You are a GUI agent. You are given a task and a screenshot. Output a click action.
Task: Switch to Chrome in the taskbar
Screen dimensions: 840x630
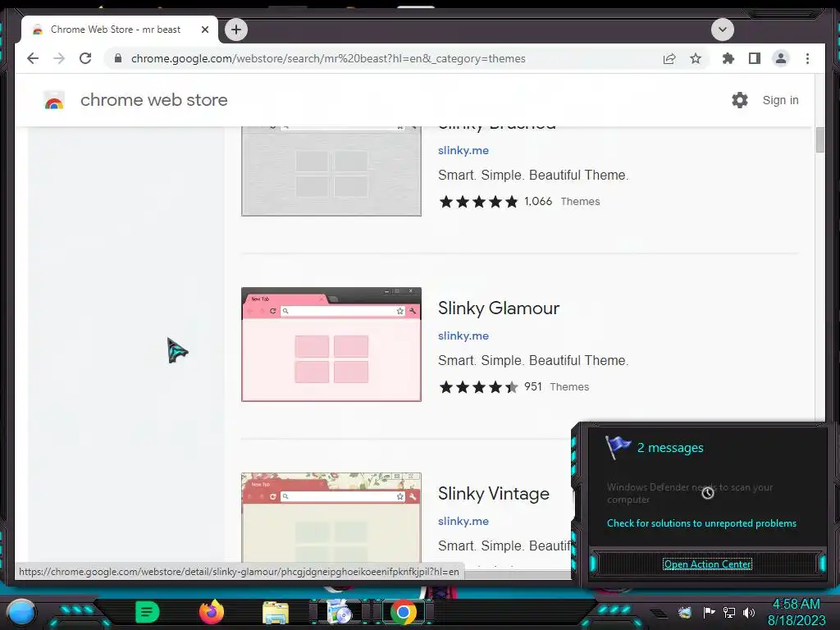[x=404, y=612]
